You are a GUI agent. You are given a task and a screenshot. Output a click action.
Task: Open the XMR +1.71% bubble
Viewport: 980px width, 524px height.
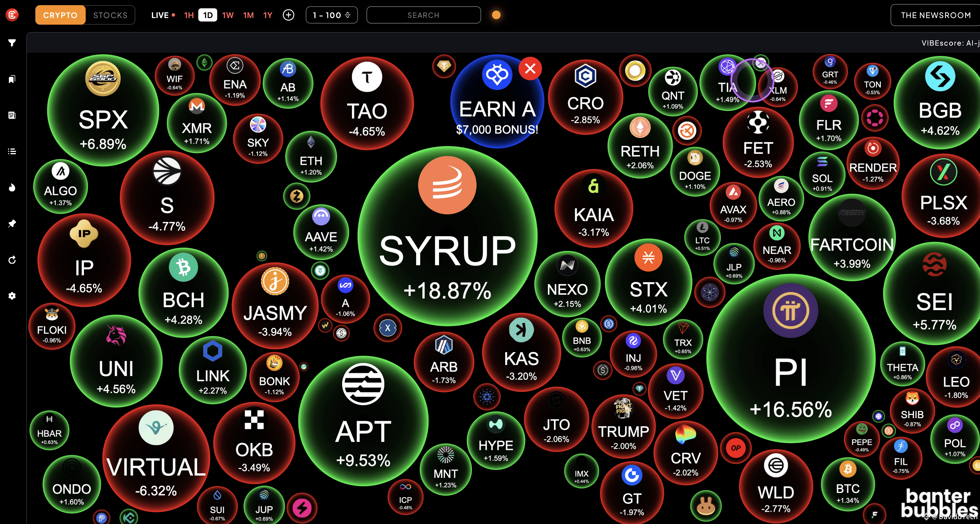pos(197,123)
